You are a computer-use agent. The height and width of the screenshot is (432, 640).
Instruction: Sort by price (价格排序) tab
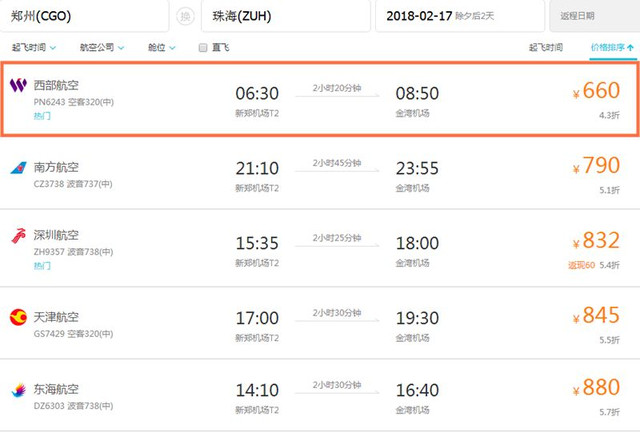[x=611, y=48]
